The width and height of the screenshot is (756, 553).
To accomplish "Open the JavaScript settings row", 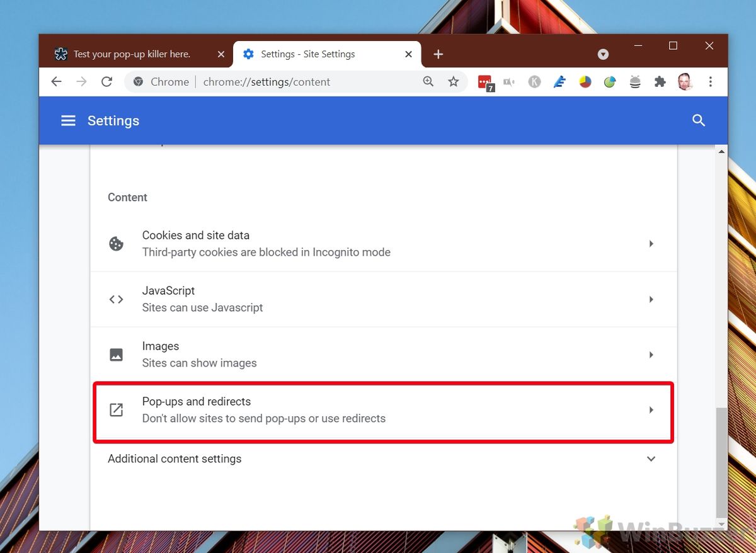I will pyautogui.click(x=383, y=299).
